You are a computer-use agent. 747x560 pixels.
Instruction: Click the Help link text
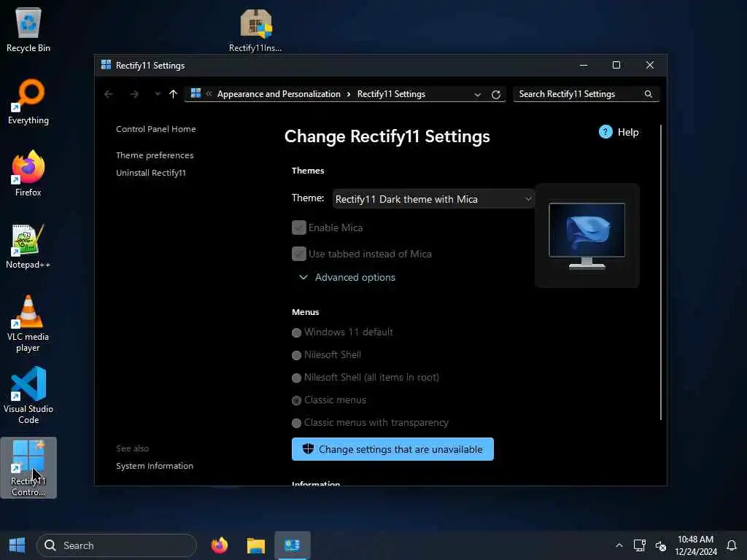tap(628, 132)
